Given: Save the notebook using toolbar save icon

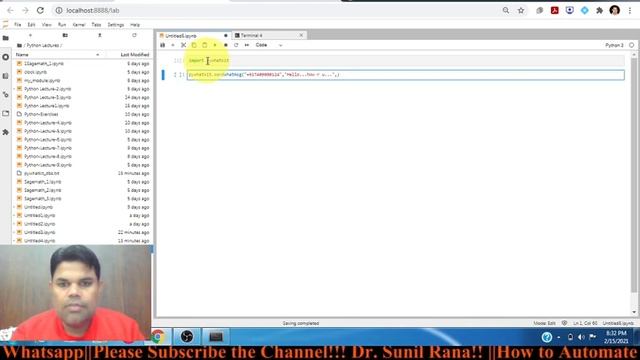Looking at the screenshot, I should (162, 45).
